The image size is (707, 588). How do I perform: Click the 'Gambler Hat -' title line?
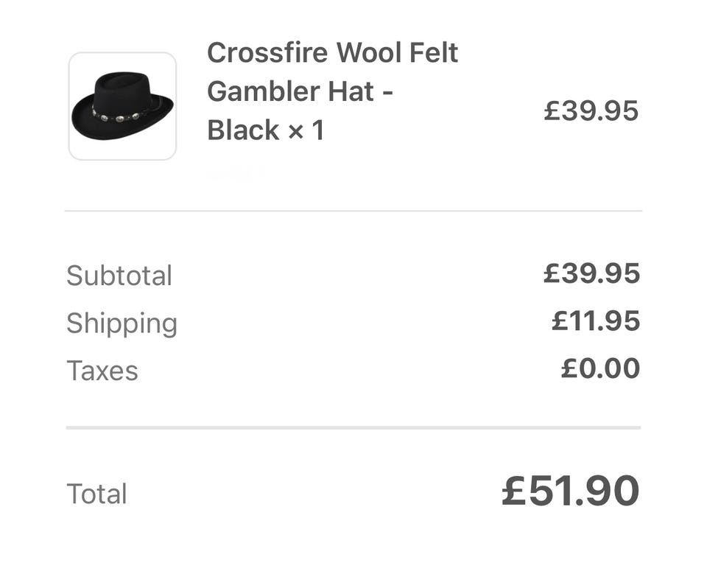[300, 92]
